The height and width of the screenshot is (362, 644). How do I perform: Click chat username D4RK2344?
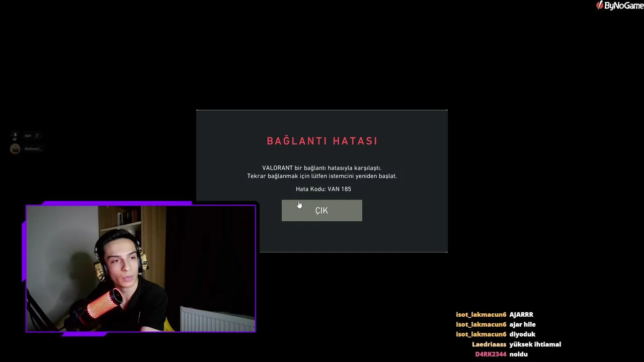click(491, 354)
